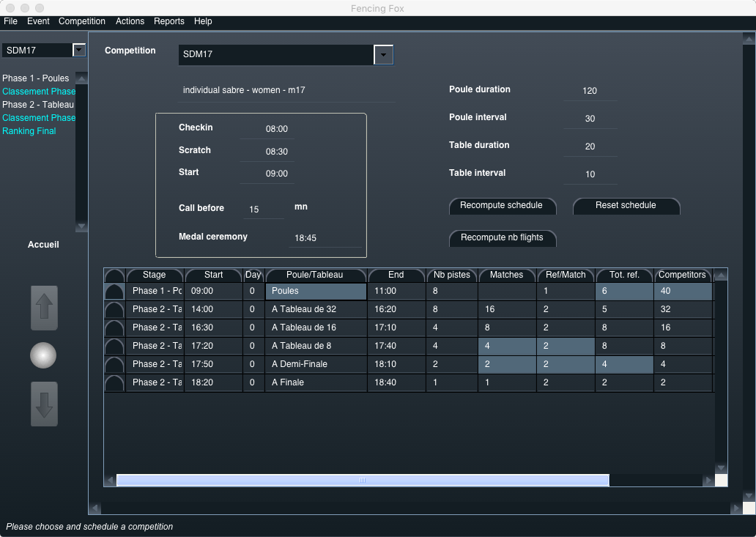
Task: Select the A Finale cell
Action: pos(316,382)
